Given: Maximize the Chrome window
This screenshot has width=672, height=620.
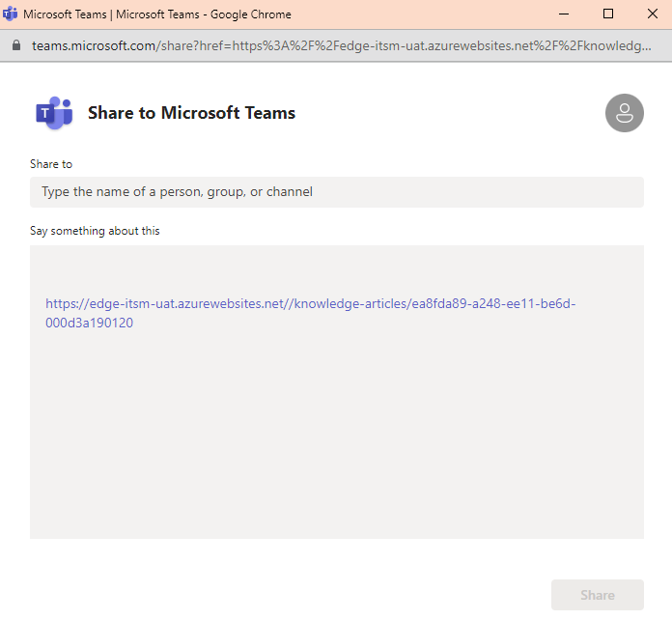Looking at the screenshot, I should coord(607,14).
